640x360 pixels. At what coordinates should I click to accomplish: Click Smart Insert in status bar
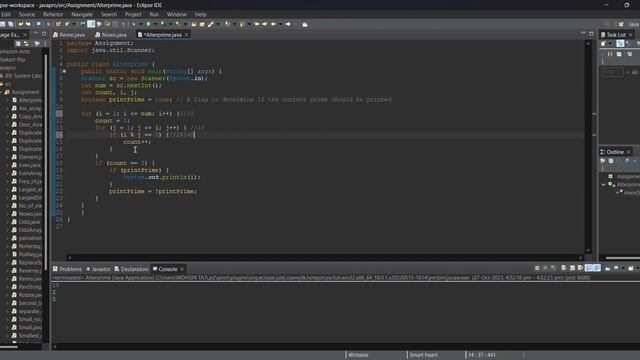(424, 355)
